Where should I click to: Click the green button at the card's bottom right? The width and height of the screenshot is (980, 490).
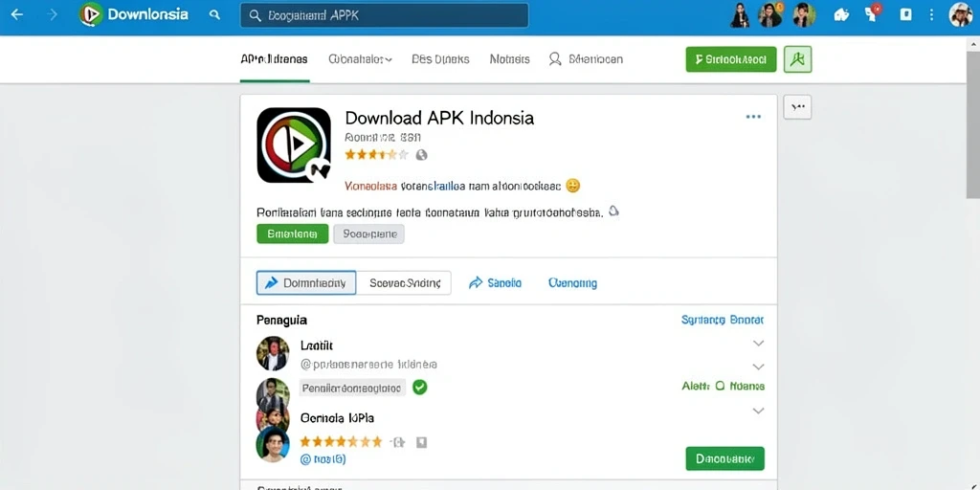click(725, 458)
